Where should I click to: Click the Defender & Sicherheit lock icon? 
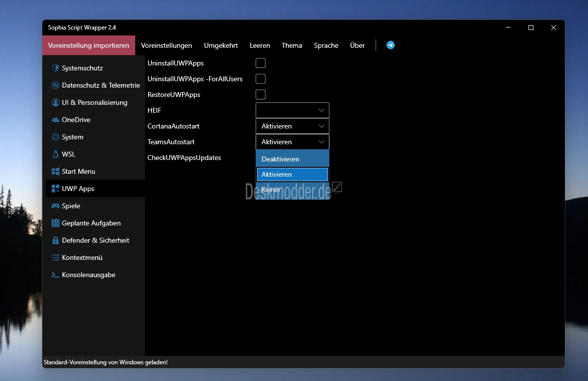[56, 240]
